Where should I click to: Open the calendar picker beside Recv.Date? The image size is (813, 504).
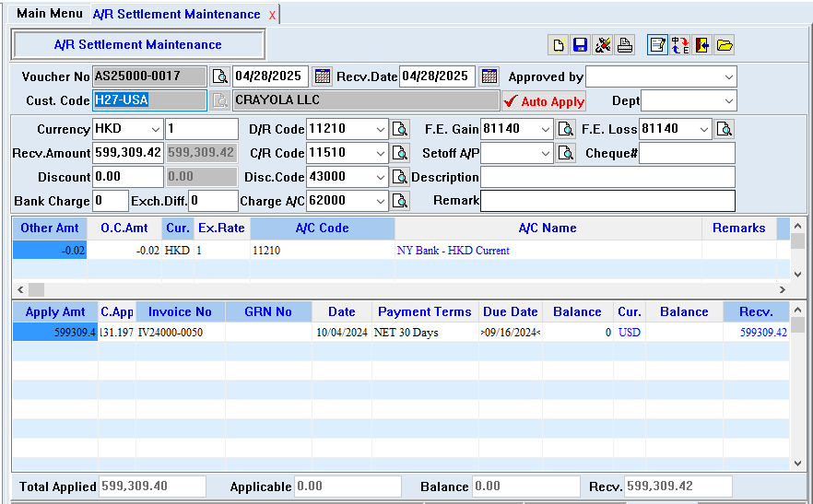tap(489, 76)
